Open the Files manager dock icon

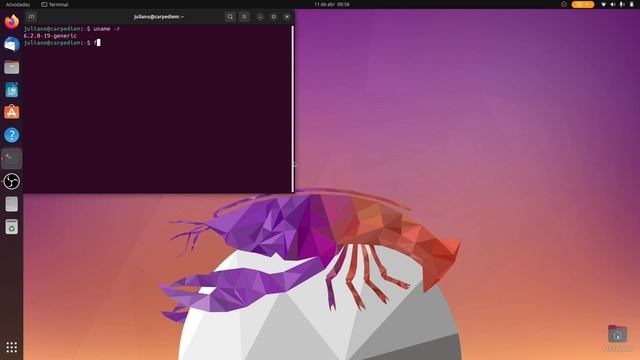[x=12, y=67]
